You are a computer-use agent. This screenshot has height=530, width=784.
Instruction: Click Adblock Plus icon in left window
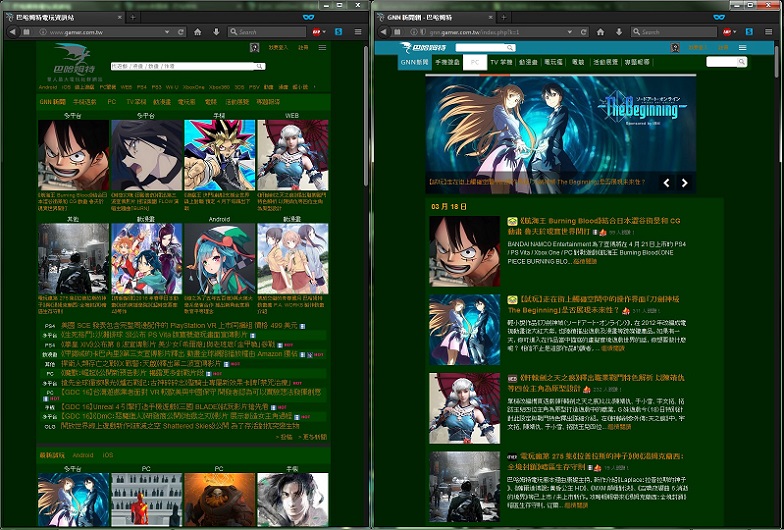[x=316, y=32]
